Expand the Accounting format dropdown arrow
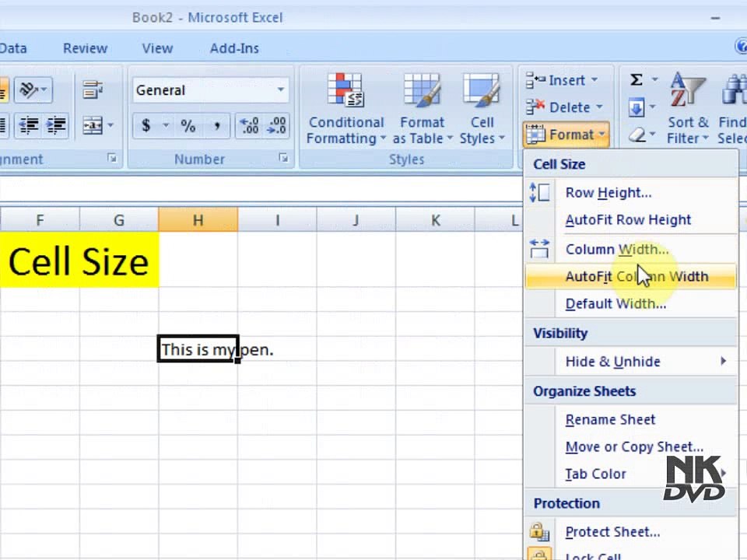The image size is (747, 560). pyautogui.click(x=166, y=126)
